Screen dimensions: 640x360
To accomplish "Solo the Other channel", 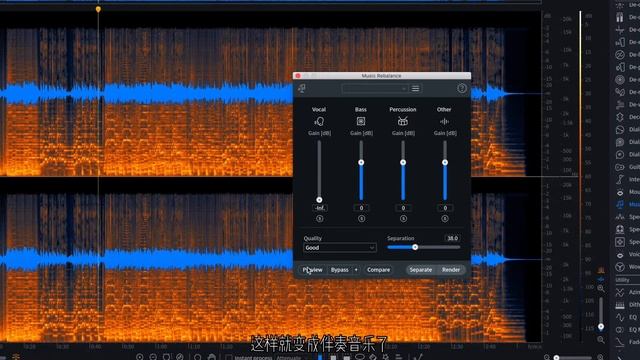I will [x=445, y=219].
